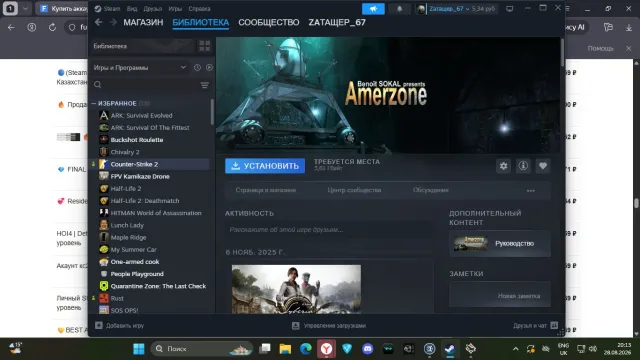640x360 pixels.
Task: Open game settings gear icon
Action: 503,166
